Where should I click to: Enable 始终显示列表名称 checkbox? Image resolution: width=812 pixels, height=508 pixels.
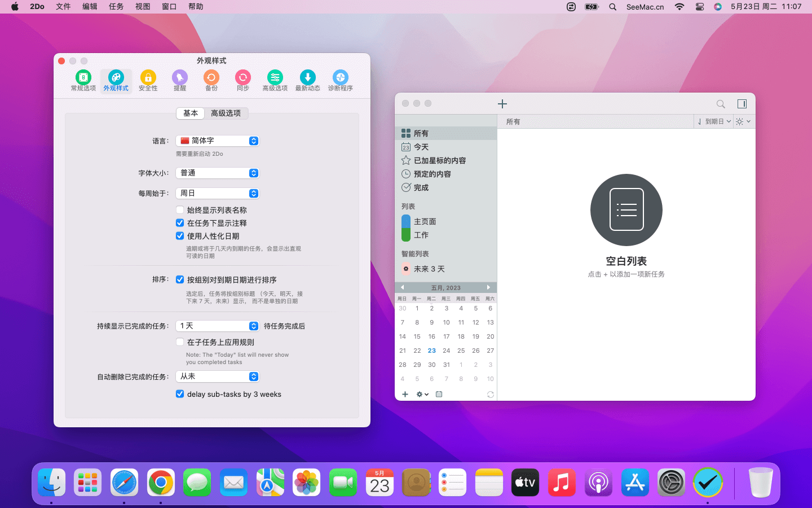[x=180, y=210]
